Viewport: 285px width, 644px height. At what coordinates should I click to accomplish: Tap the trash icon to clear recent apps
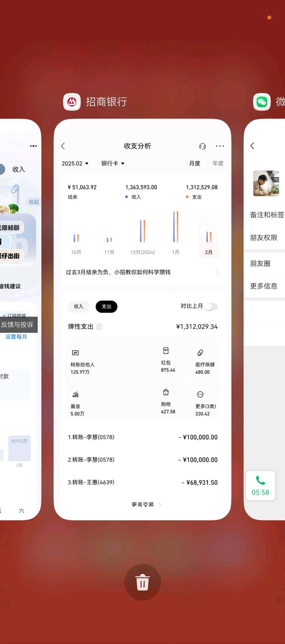[142, 582]
